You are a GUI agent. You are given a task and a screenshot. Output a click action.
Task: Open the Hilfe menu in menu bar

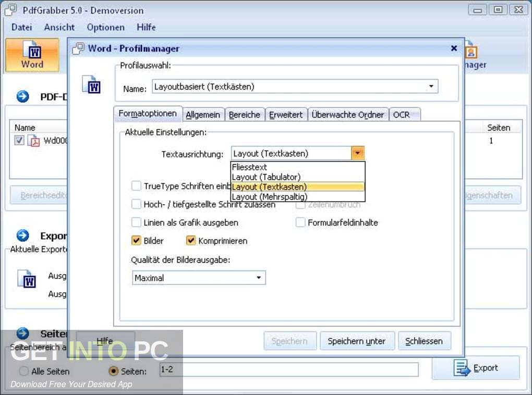pos(146,27)
